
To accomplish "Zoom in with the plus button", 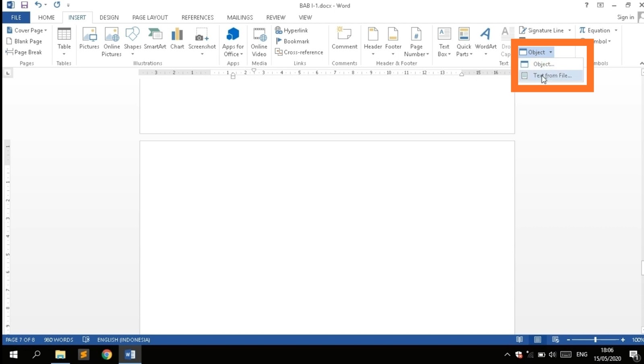I will click(623, 340).
